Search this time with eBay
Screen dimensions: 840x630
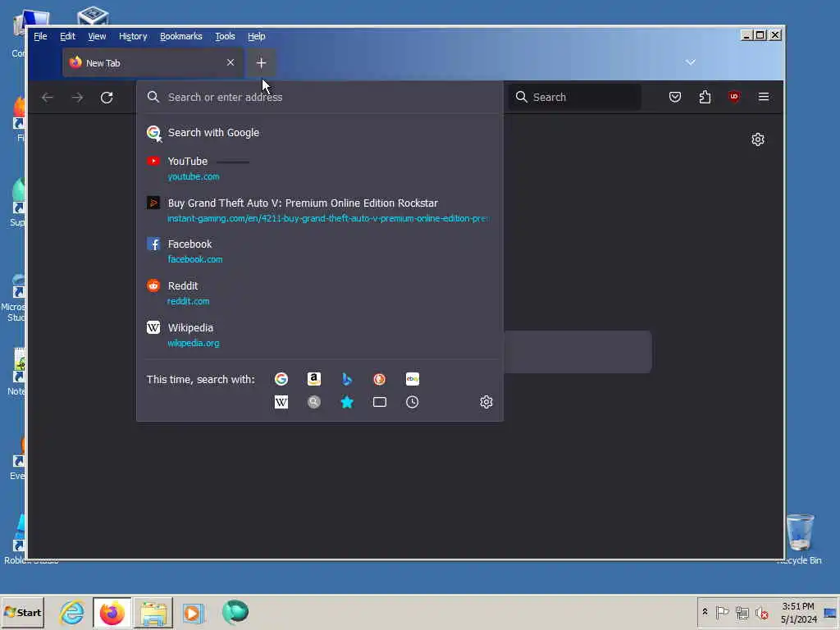pyautogui.click(x=413, y=379)
